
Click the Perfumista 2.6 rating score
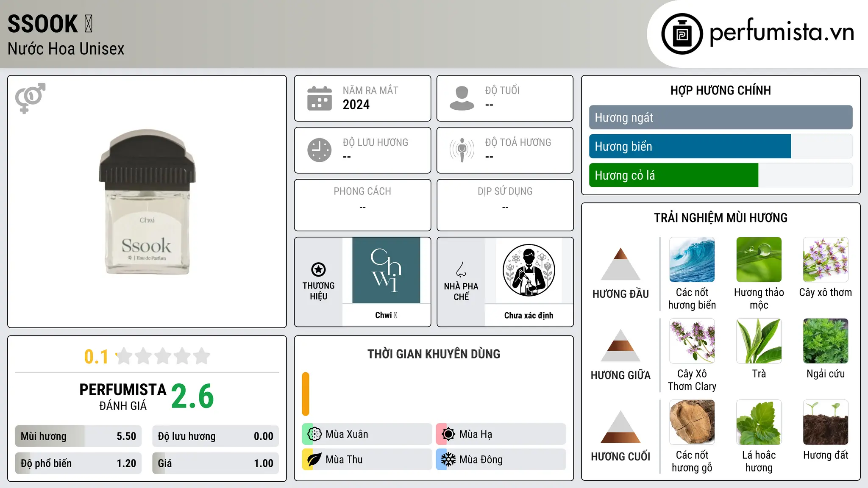point(192,396)
